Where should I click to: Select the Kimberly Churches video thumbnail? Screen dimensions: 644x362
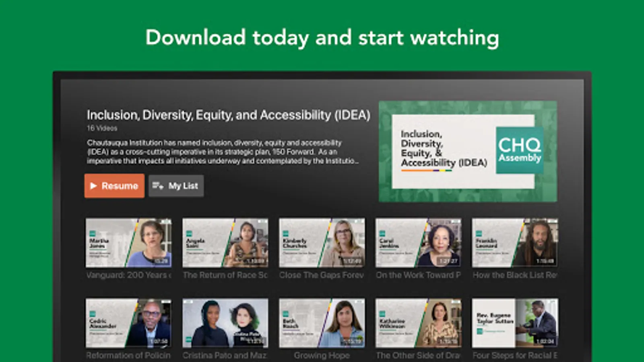[x=322, y=243]
